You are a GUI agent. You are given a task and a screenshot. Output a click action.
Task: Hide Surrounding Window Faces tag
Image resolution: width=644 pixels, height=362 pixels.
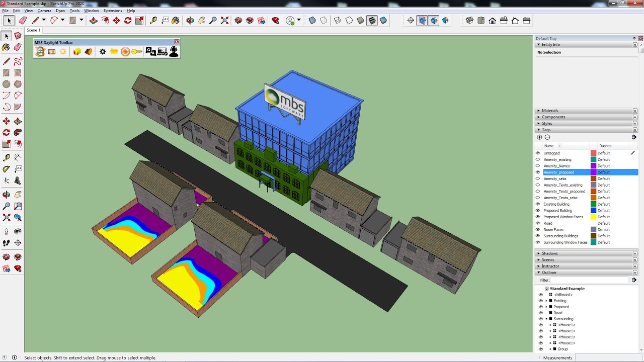click(x=538, y=242)
